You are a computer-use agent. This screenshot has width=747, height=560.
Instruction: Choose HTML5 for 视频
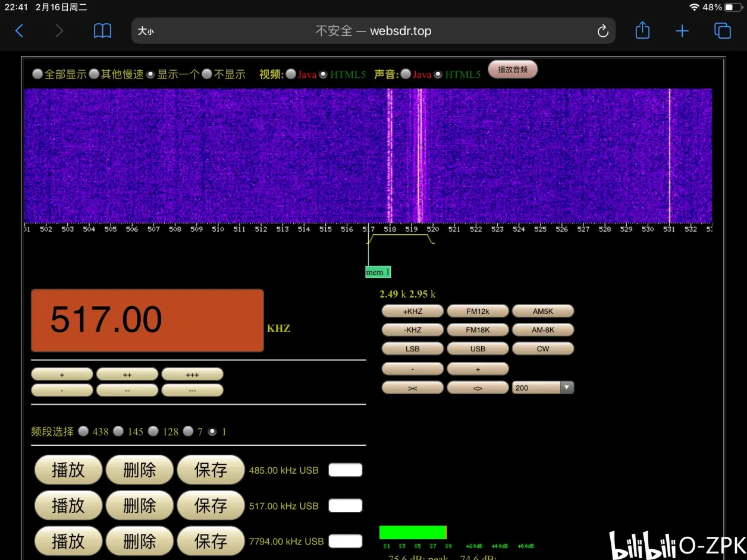point(324,74)
